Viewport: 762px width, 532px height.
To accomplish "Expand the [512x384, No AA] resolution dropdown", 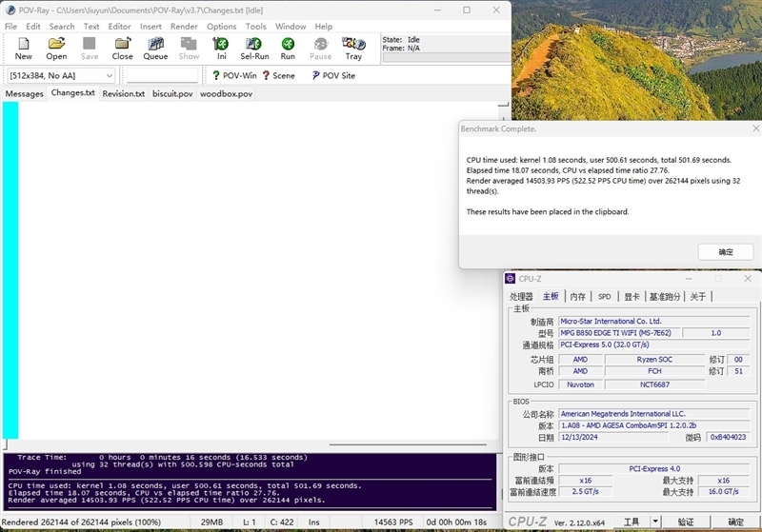I will pyautogui.click(x=109, y=75).
